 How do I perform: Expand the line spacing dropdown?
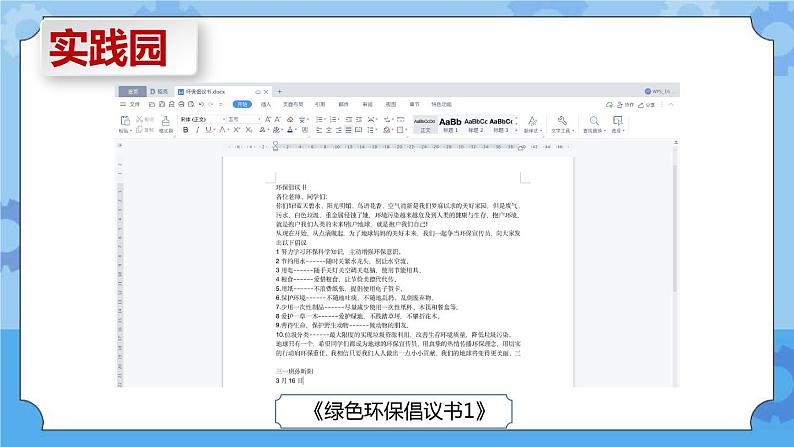(376, 130)
